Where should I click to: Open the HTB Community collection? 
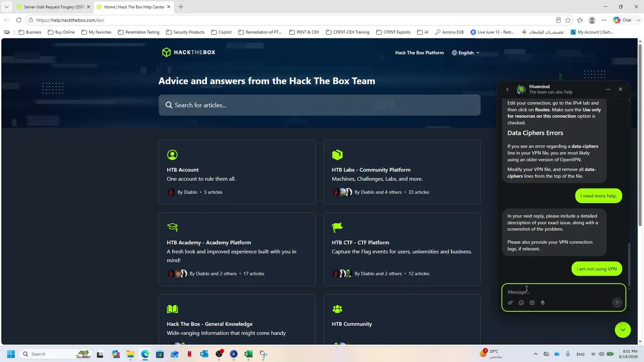tap(402, 320)
